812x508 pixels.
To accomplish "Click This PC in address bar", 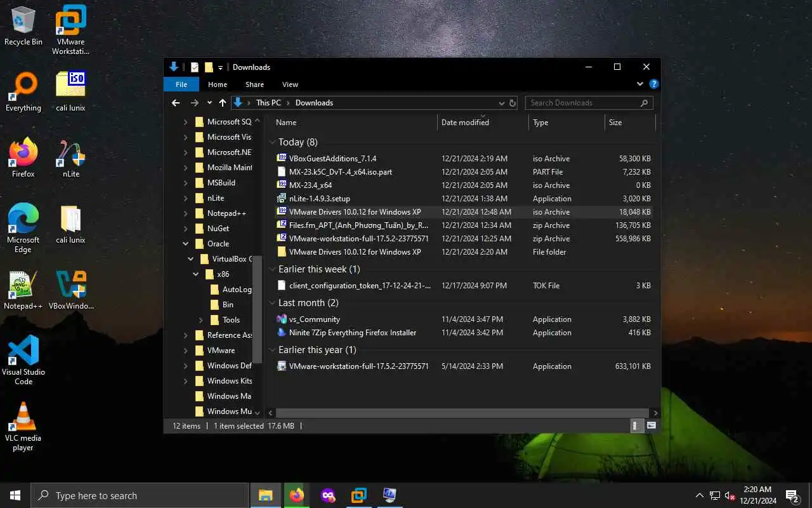I will click(268, 103).
